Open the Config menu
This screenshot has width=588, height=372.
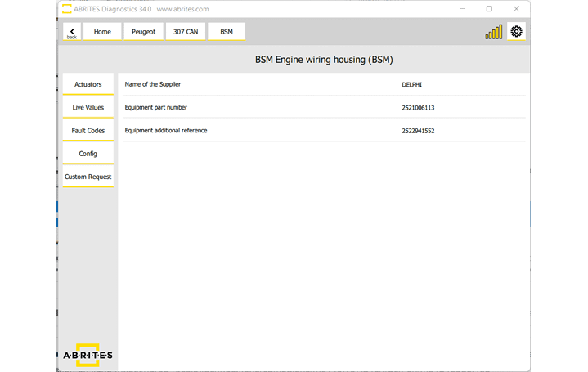[x=88, y=154]
